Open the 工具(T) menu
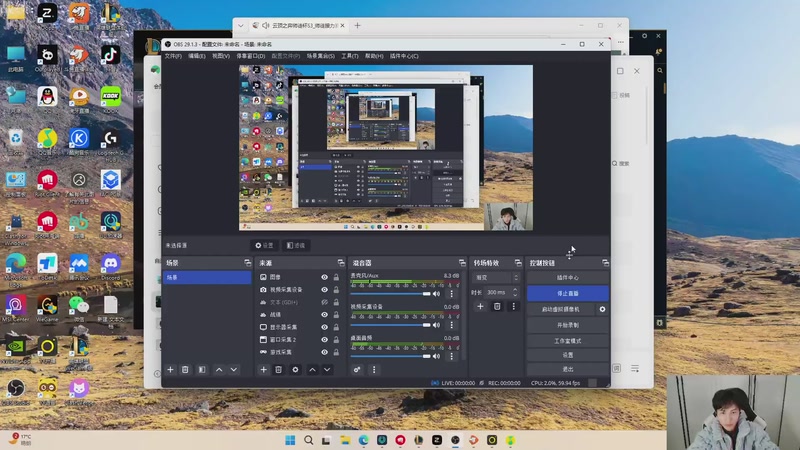800x450 pixels. click(x=349, y=56)
